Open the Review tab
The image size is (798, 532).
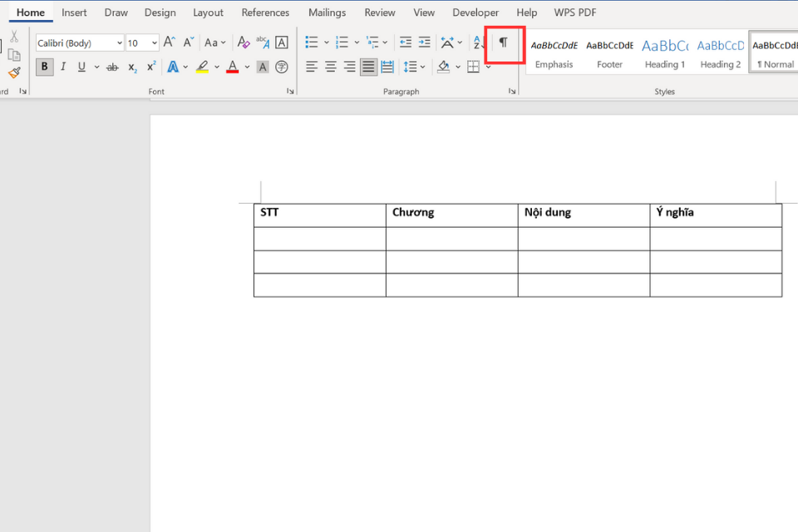pos(380,12)
